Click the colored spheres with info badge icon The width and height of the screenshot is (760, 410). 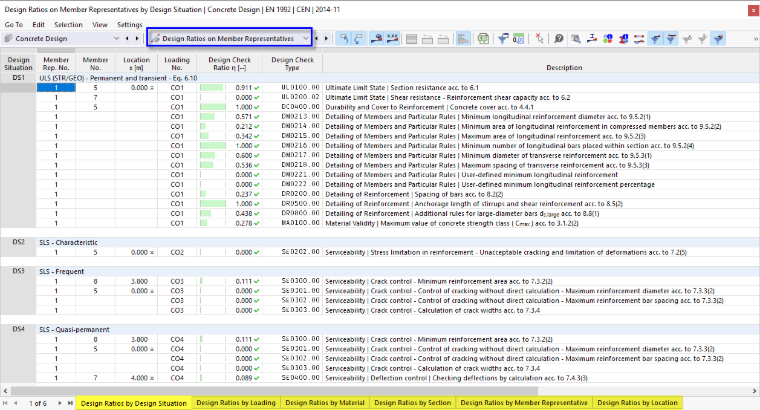pos(607,39)
